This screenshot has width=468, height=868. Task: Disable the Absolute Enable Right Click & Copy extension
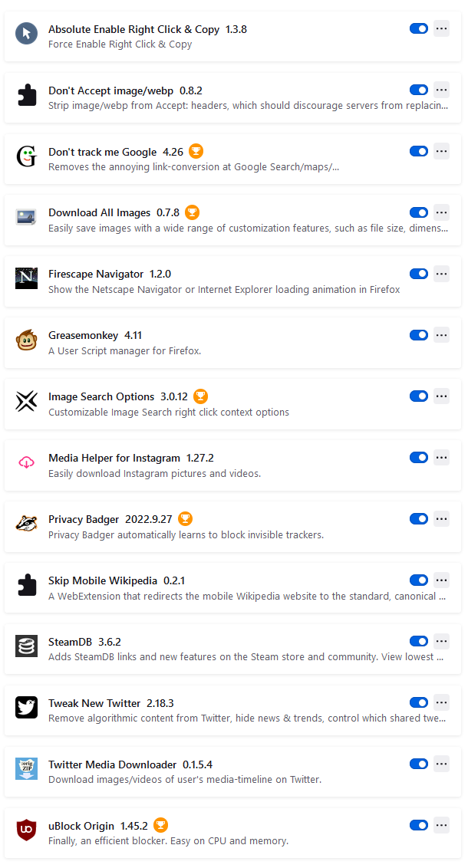(419, 28)
